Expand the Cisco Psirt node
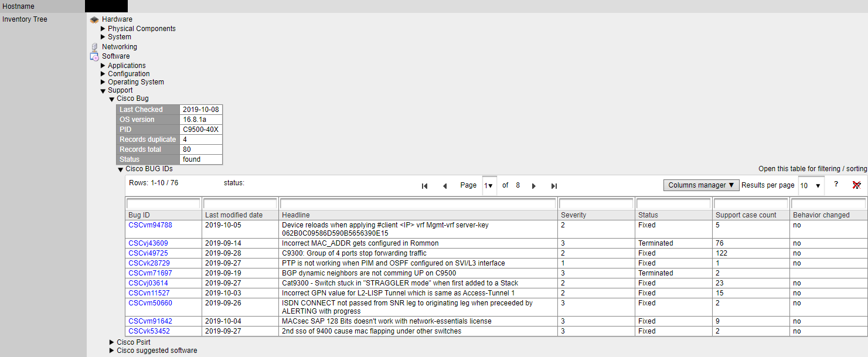The image size is (868, 357). [112, 342]
